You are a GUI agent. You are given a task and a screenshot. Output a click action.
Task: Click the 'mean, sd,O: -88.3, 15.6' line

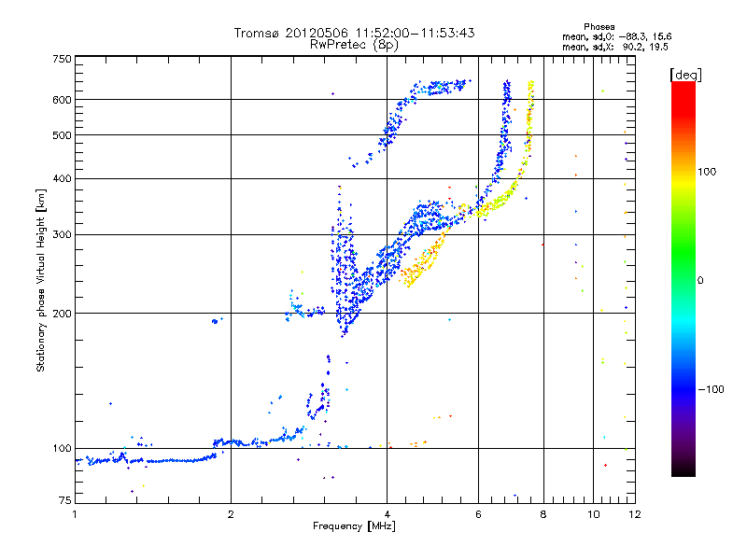click(617, 36)
